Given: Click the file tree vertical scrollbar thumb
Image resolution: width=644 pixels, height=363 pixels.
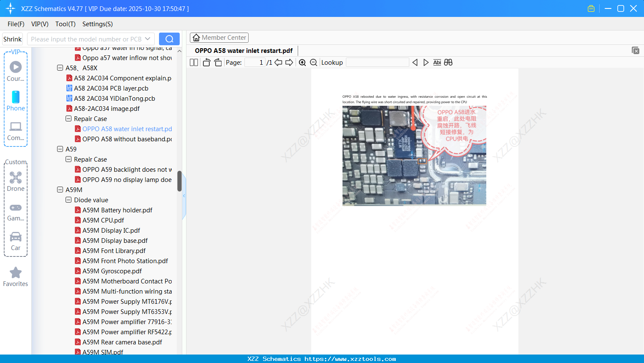Looking at the screenshot, I should [x=179, y=181].
